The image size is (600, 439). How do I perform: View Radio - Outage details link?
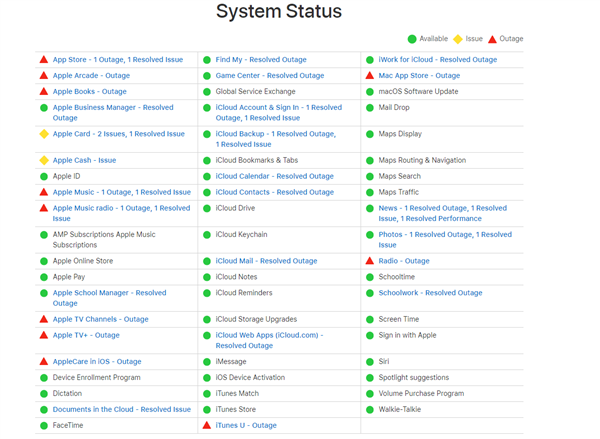tap(404, 261)
